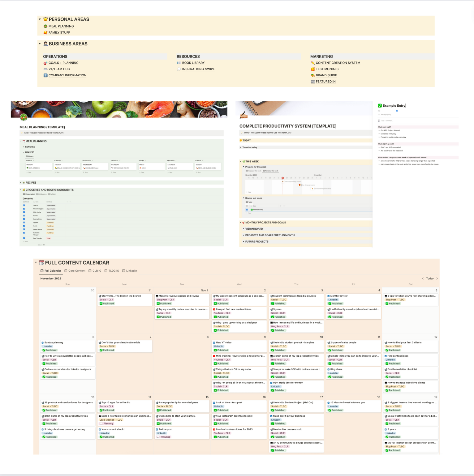Collapse the Personal Areas toggle
474x476 pixels.
(40, 19)
